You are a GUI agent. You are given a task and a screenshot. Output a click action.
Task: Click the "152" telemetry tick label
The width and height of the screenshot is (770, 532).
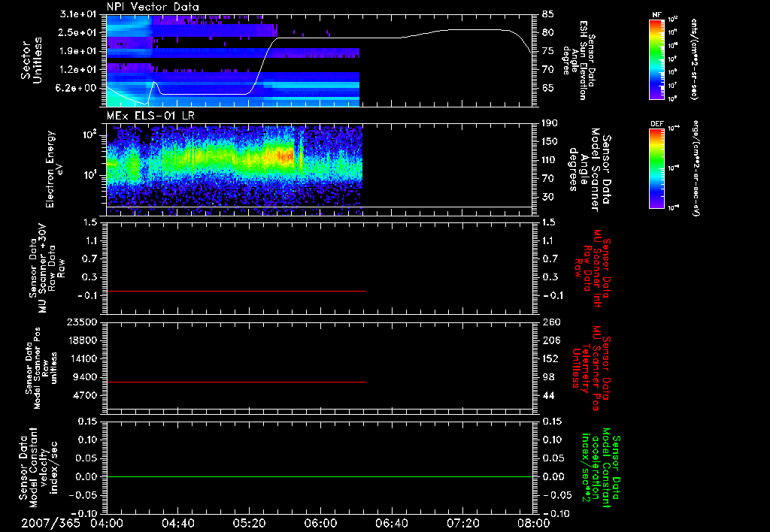tap(551, 358)
